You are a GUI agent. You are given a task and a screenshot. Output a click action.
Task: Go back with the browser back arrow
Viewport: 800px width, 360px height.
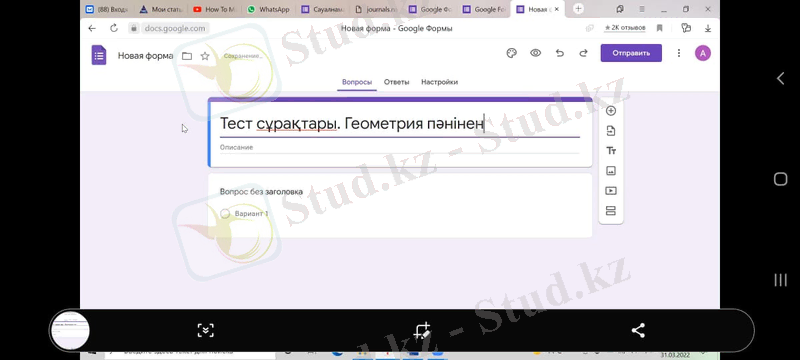pos(92,29)
